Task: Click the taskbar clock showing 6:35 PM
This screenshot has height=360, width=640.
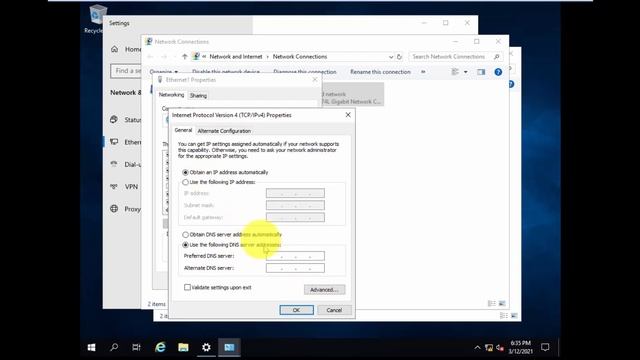Action: [x=520, y=347]
